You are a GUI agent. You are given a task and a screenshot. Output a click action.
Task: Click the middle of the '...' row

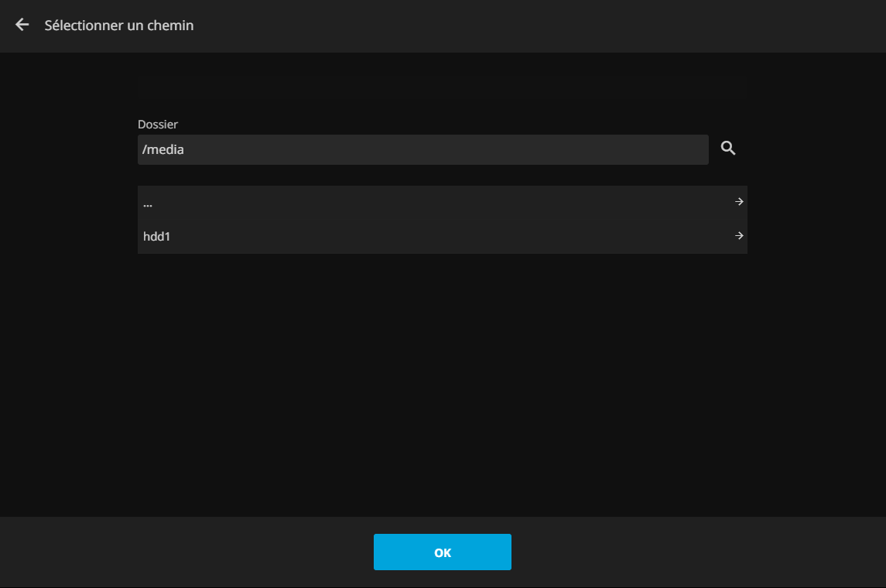click(x=442, y=203)
